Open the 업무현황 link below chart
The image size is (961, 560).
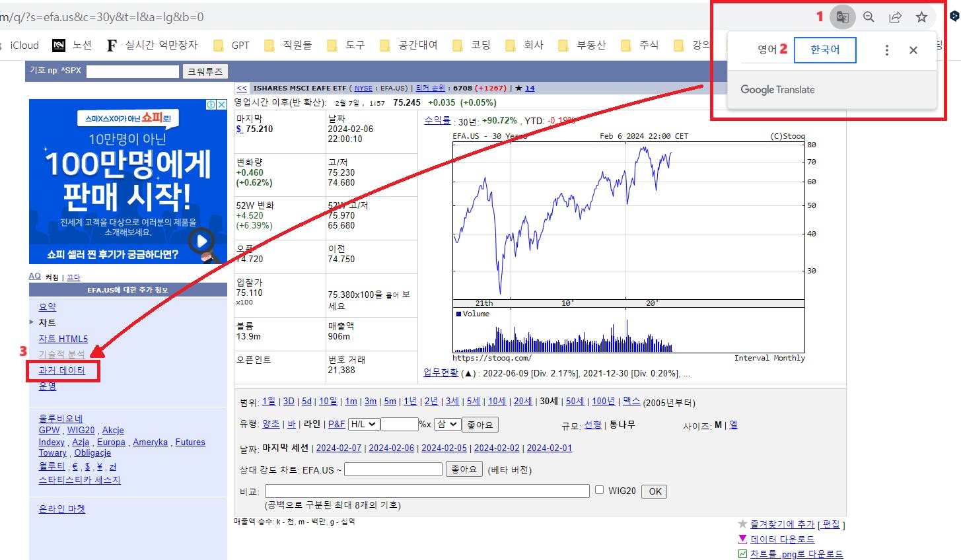coord(441,372)
